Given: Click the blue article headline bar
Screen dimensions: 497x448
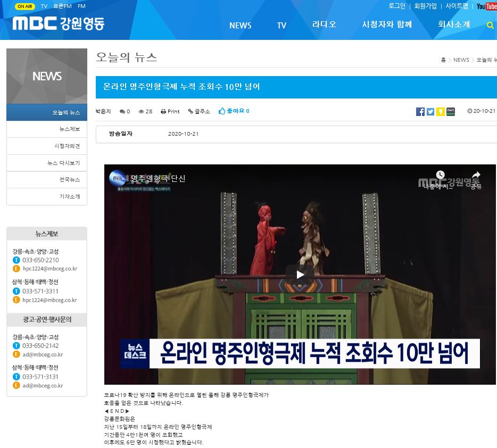Looking at the screenshot, I should 296,87.
